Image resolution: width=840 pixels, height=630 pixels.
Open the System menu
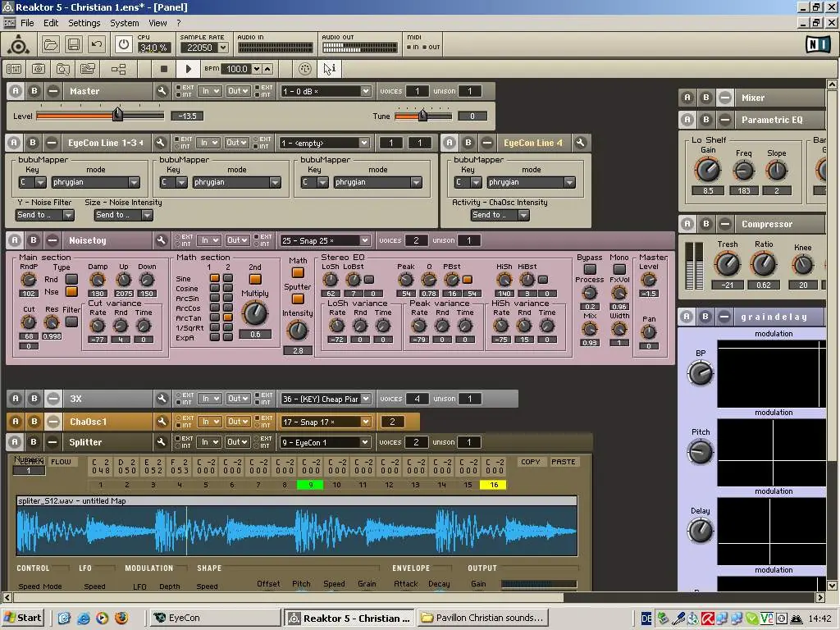(125, 23)
